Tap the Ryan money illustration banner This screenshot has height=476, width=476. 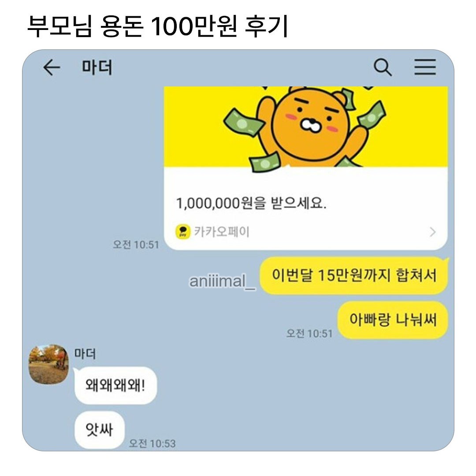pos(306,126)
